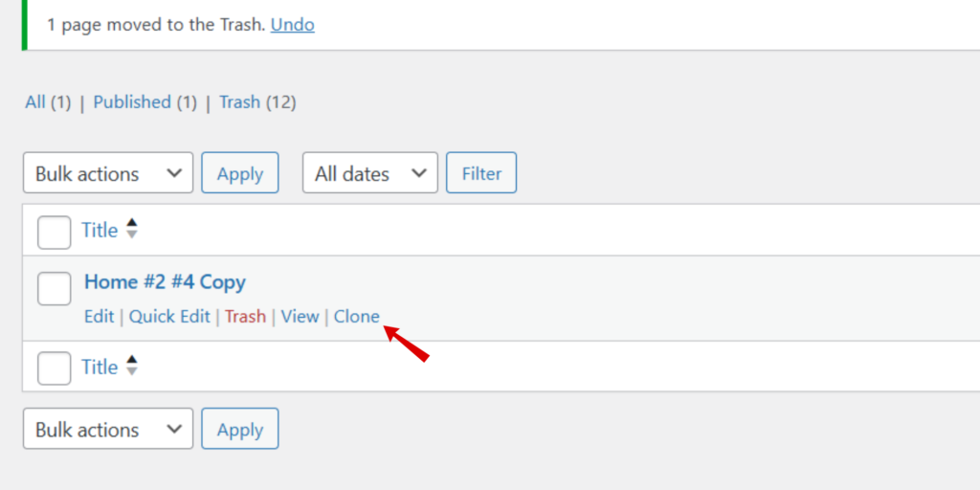Expand the All dates dropdown
Viewport: 980px width, 490px height.
coord(370,172)
